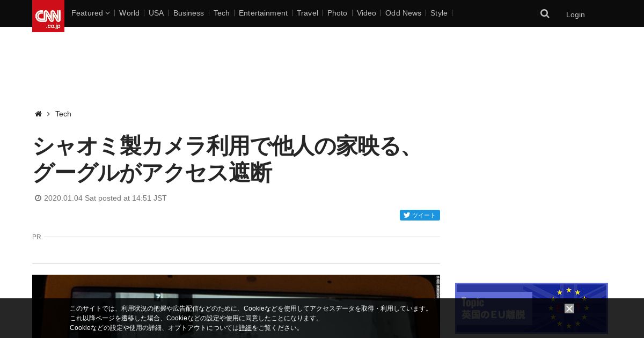Close the cookie notice banner

(x=569, y=308)
